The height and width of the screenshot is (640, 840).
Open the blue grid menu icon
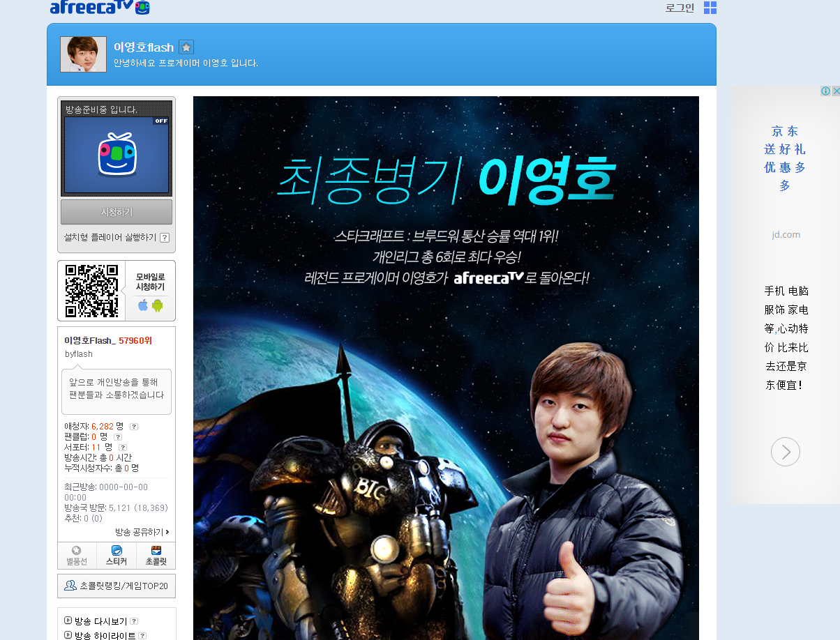pyautogui.click(x=710, y=8)
